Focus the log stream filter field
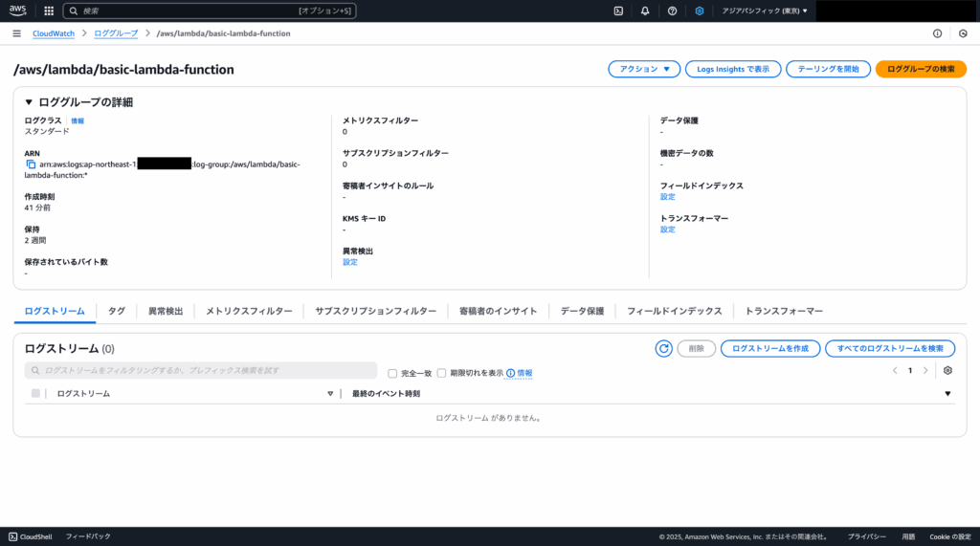Viewport: 980px width, 546px height. tap(201, 370)
